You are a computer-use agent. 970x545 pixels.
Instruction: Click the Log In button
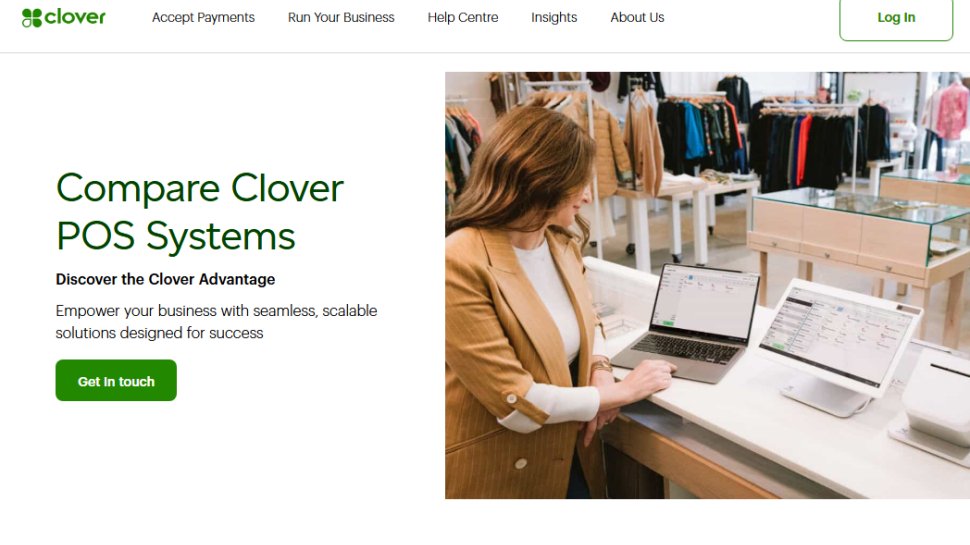[x=896, y=18]
